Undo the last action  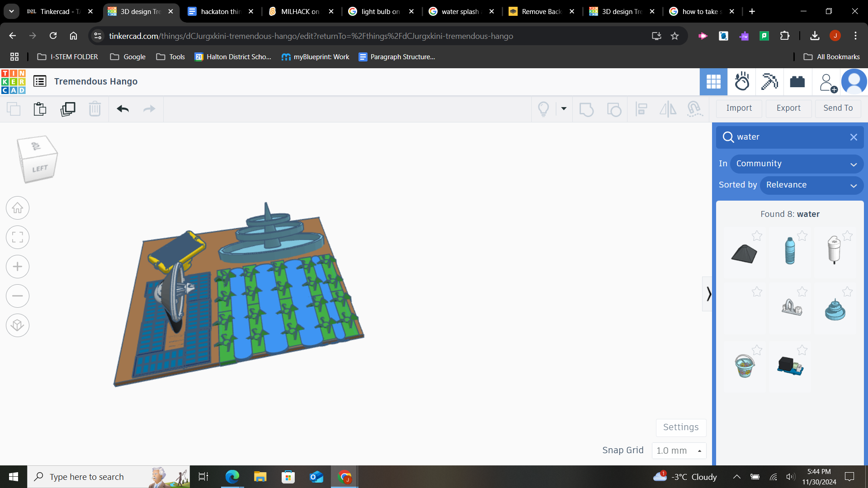123,109
